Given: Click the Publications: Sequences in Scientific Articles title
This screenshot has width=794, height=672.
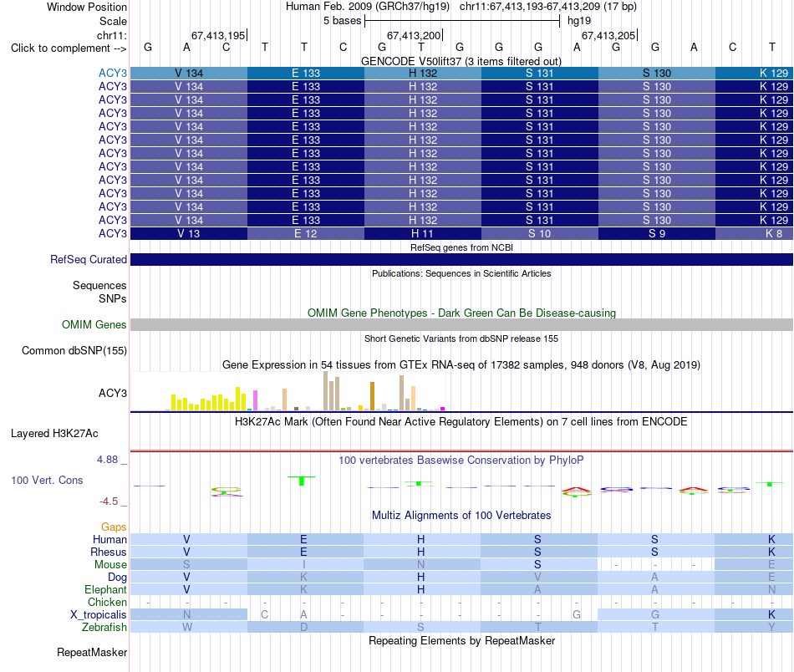Looking at the screenshot, I should click(461, 273).
